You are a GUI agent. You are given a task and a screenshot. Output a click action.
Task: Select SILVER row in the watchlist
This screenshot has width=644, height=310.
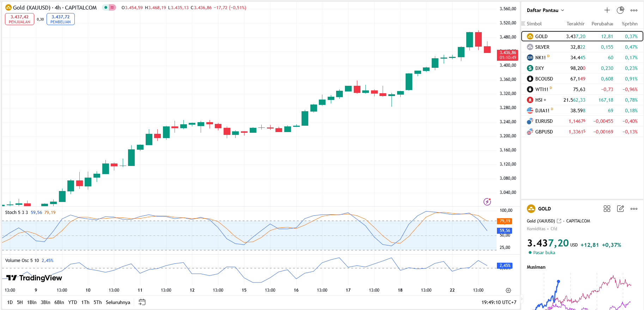tap(582, 47)
